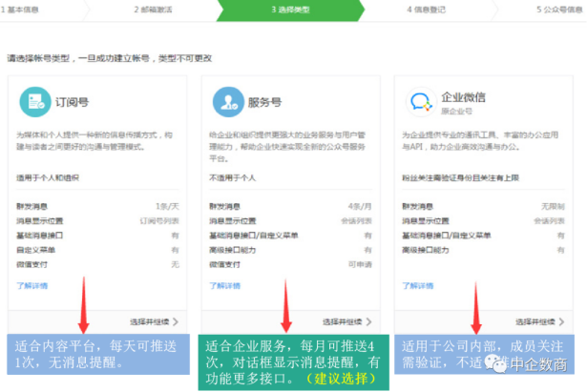The image size is (587, 392).
Task: Click the 订阅号 account type icon
Action: click(35, 100)
